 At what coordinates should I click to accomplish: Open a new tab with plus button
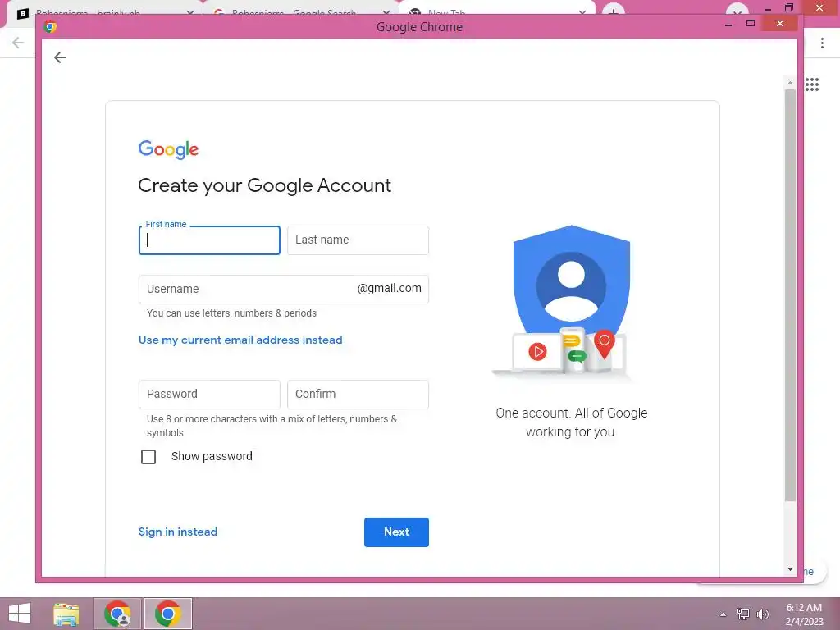coord(614,11)
